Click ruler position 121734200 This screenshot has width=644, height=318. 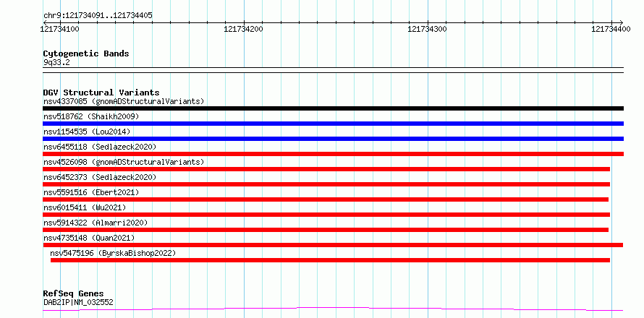tap(244, 29)
